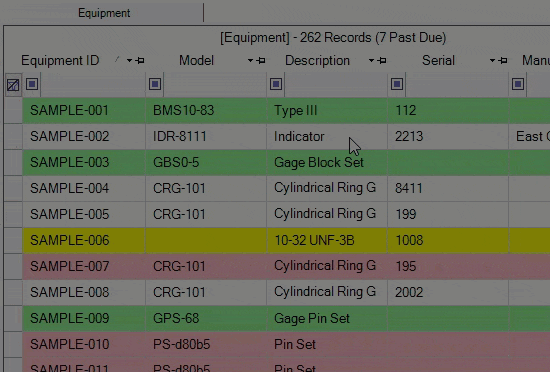Click the Description column header label
This screenshot has height=372, width=550.
click(x=317, y=61)
